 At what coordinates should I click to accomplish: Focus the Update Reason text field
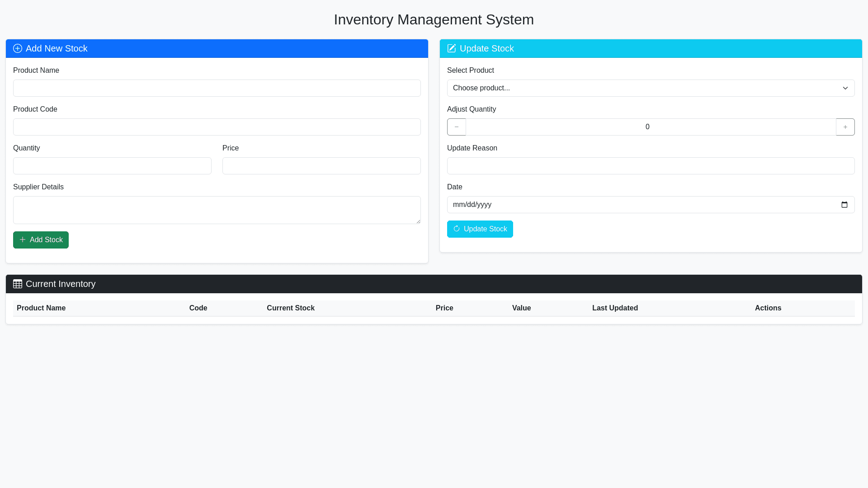[651, 166]
